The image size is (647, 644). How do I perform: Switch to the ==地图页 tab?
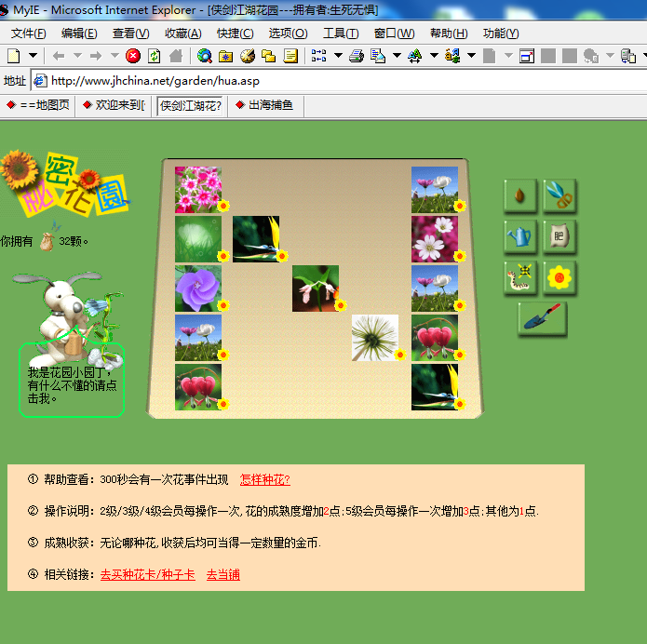[x=38, y=105]
